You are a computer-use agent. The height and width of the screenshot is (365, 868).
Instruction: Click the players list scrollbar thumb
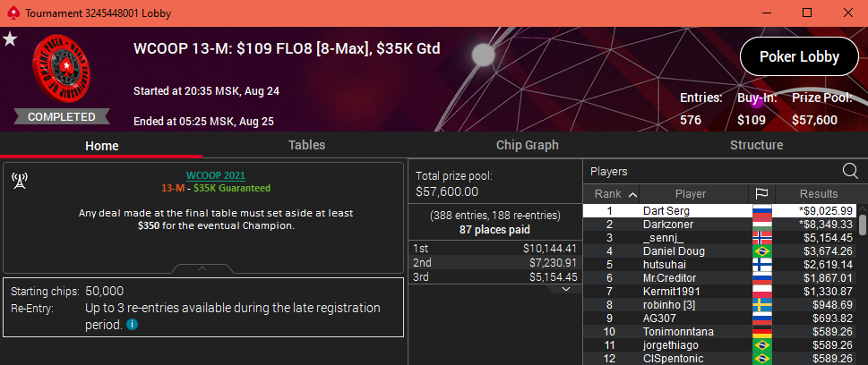tap(862, 225)
